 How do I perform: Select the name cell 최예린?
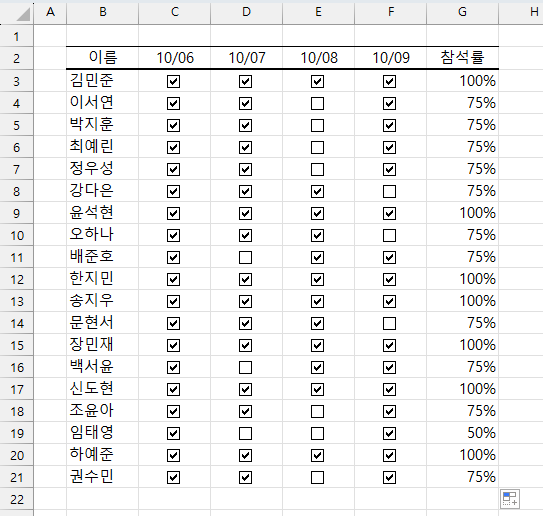pos(103,147)
